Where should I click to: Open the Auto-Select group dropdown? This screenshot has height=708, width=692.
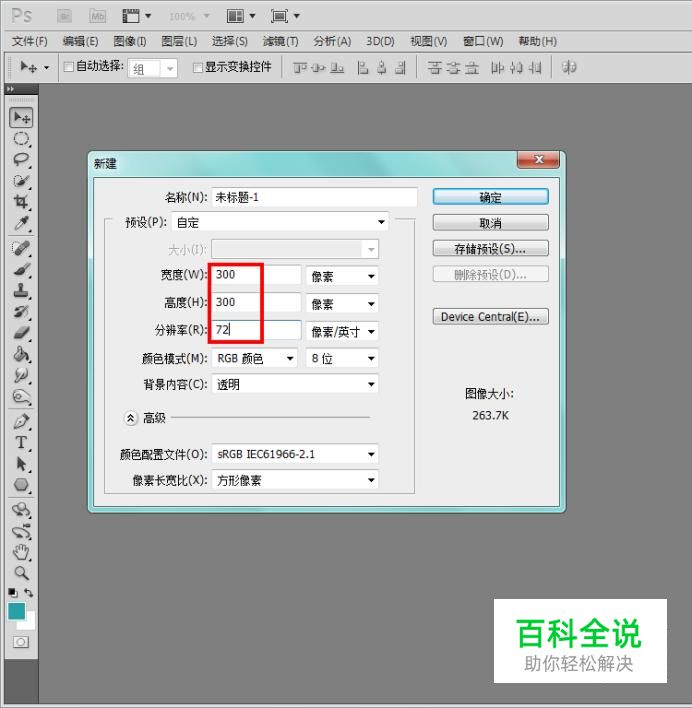pos(153,69)
